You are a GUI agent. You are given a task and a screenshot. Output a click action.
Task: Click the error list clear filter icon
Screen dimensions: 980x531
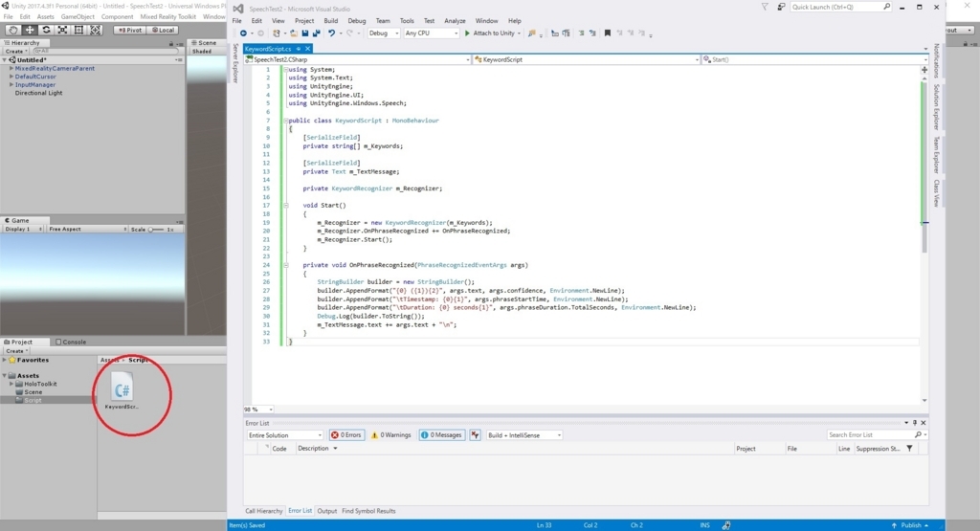pos(475,434)
